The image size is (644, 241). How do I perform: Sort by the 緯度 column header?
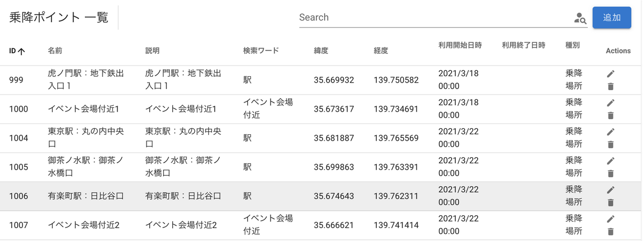coord(321,51)
